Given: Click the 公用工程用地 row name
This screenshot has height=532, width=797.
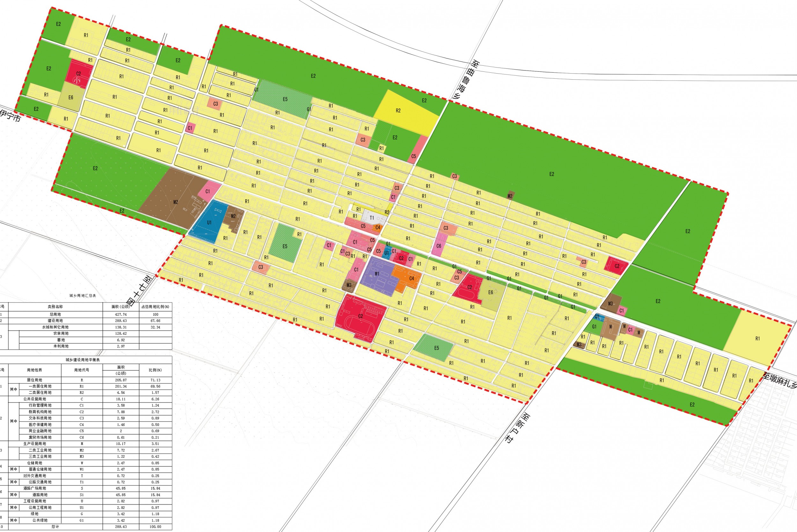Looking at the screenshot, I should 40,507.
